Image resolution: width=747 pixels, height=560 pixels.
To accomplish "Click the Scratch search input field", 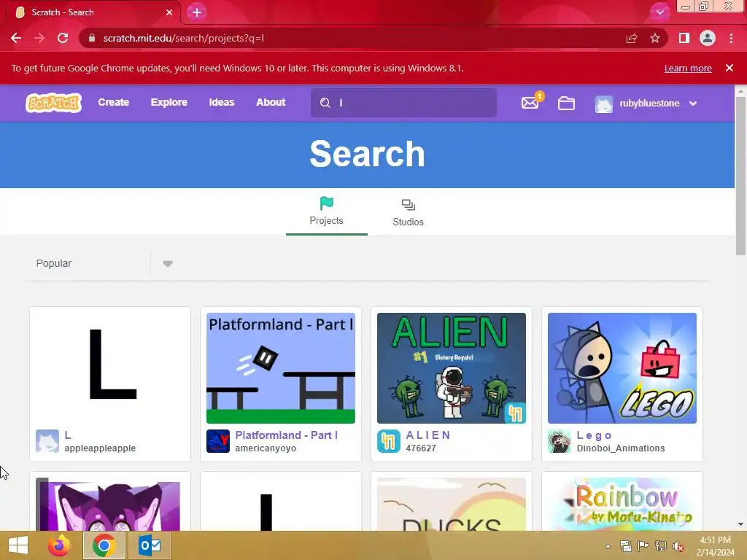I will point(403,103).
